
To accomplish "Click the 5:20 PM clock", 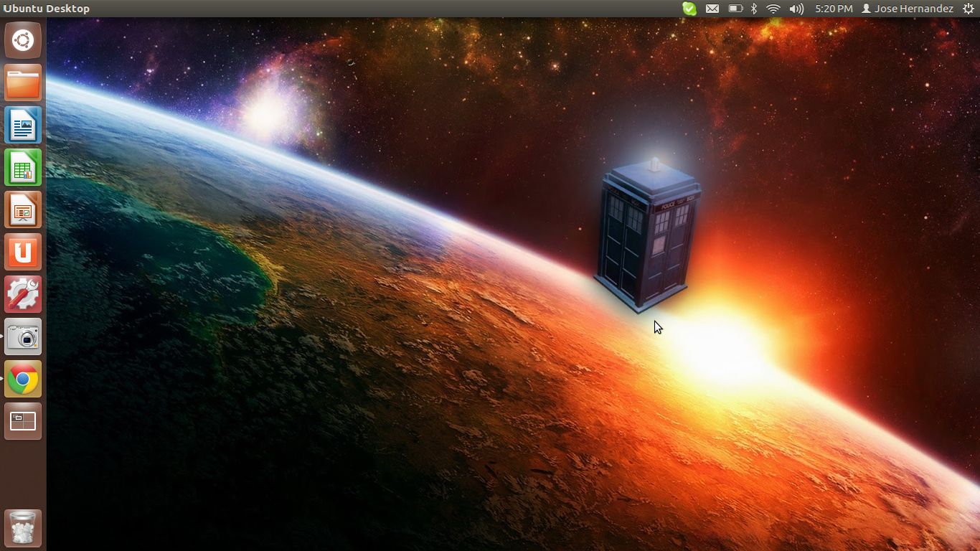I will click(x=834, y=9).
